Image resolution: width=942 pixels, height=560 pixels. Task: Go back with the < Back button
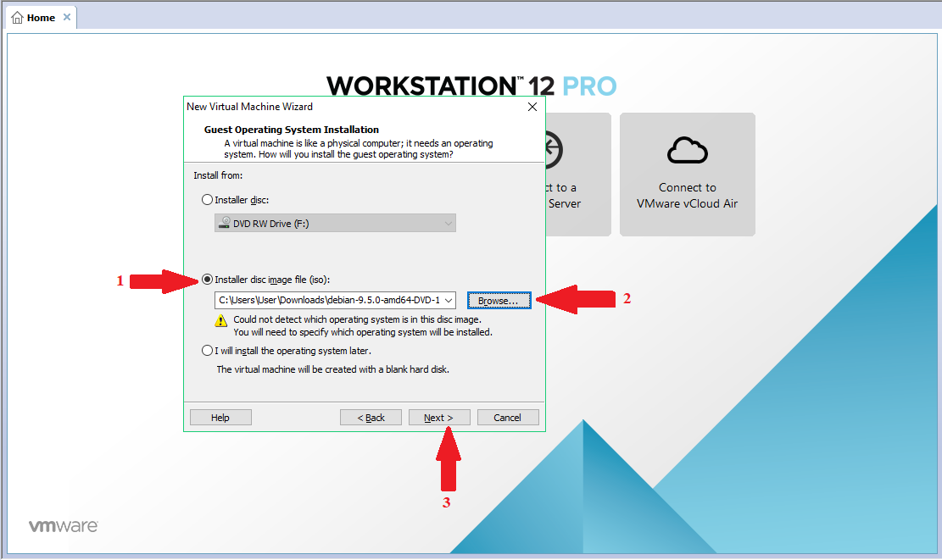[x=371, y=418]
